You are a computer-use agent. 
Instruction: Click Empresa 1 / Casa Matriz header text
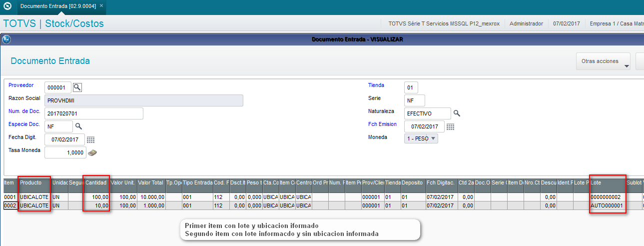pos(617,23)
